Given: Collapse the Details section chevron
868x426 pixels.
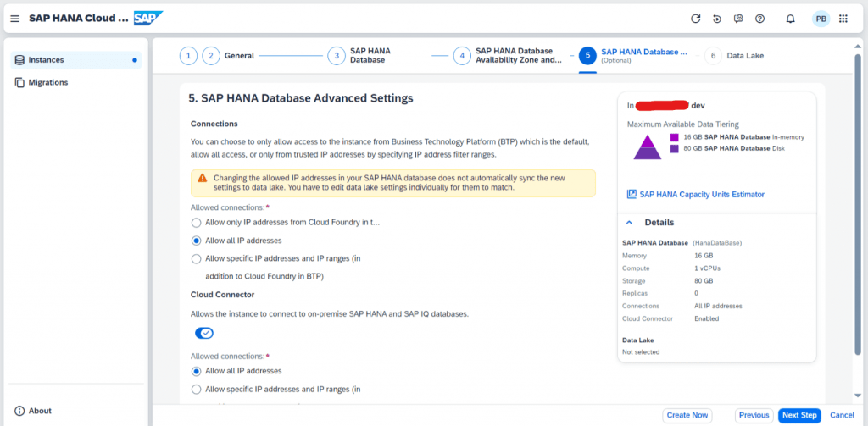Looking at the screenshot, I should pos(629,223).
